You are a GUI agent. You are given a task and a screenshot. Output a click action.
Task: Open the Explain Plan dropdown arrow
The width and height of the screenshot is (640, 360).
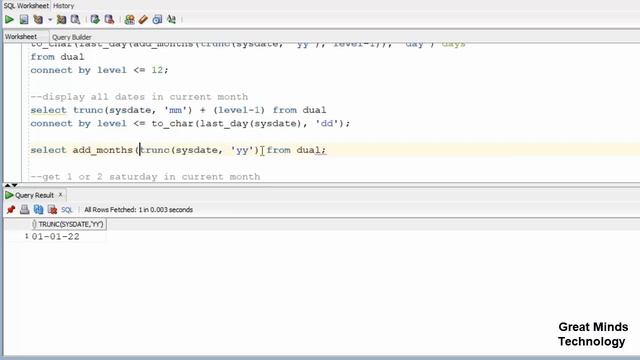coord(50,20)
